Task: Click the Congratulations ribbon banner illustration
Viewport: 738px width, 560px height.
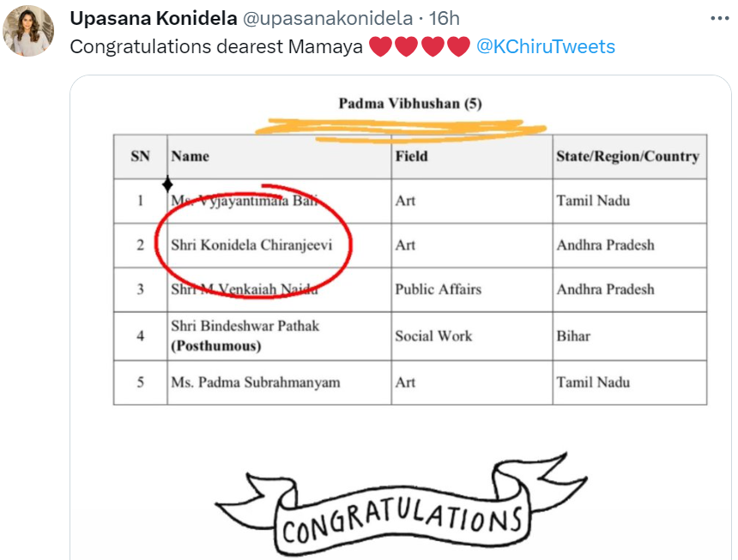Action: tap(402, 509)
